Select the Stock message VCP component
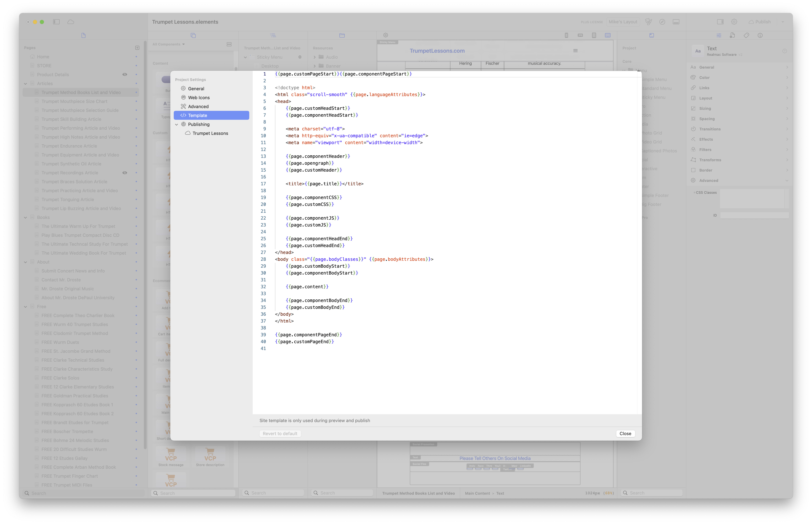This screenshot has width=812, height=524. click(x=171, y=457)
